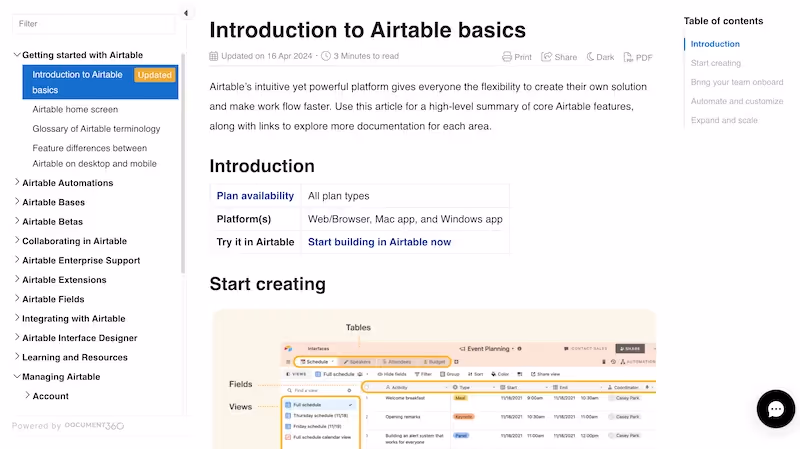This screenshot has height=449, width=800.
Task: Open Glossary of Airtable terminology article
Action: (96, 129)
